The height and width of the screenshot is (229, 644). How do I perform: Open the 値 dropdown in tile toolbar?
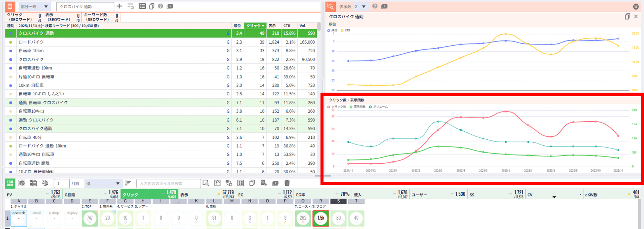tap(103, 183)
